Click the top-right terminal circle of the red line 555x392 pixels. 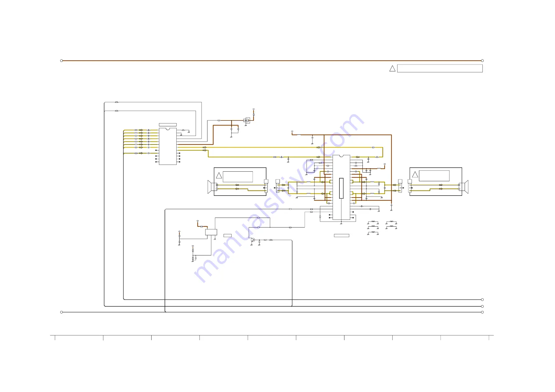point(482,61)
